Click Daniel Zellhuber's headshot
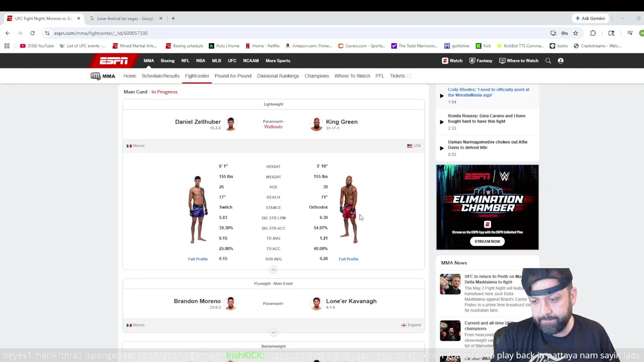Image resolution: width=644 pixels, height=362 pixels. [x=230, y=124]
